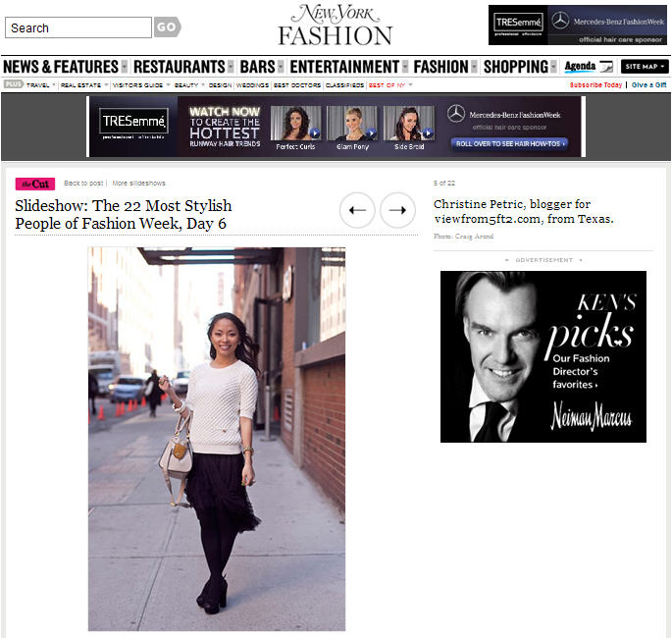
Task: Open the Site Map dropdown
Action: (645, 67)
